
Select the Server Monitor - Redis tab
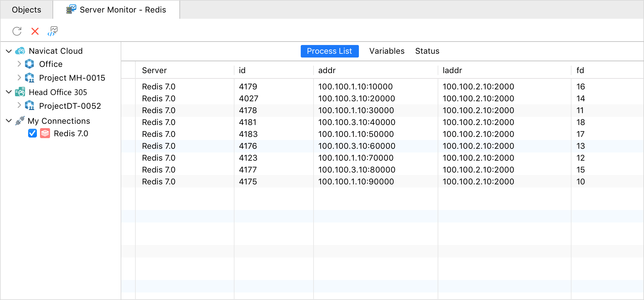pos(116,10)
